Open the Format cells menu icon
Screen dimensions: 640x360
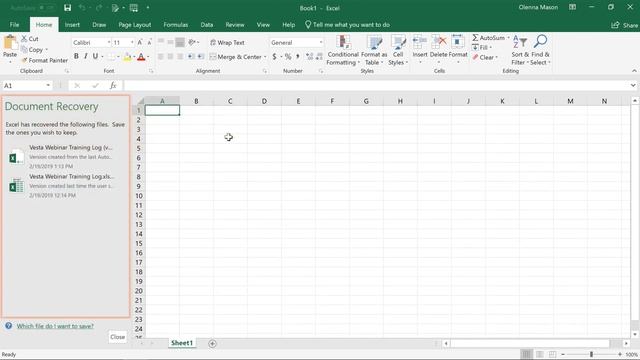[458, 42]
